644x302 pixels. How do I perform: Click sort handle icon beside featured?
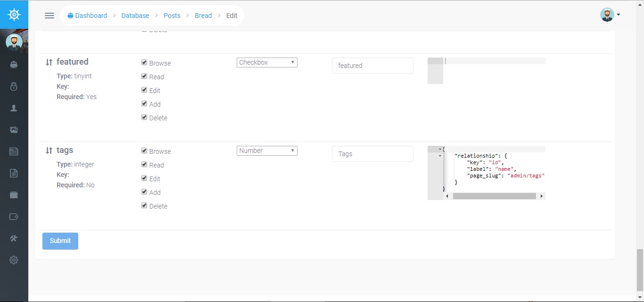[49, 62]
